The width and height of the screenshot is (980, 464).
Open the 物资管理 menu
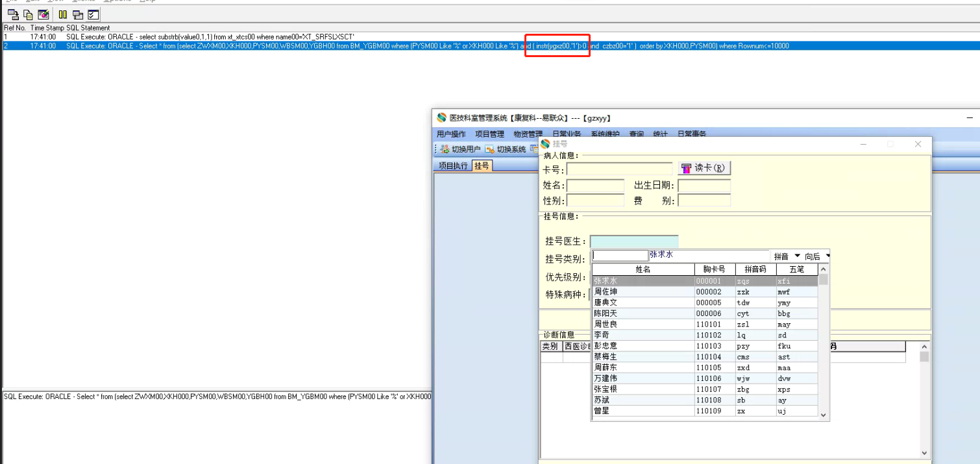(528, 134)
